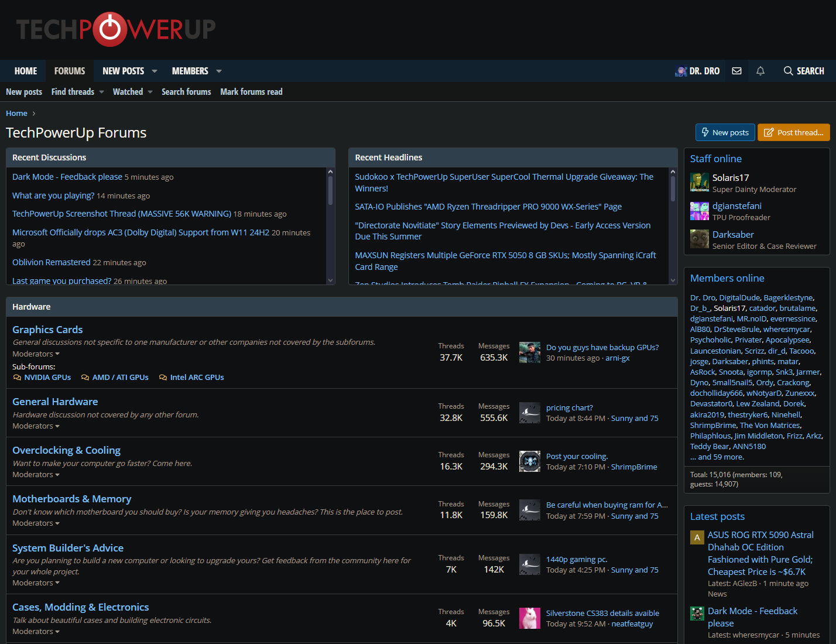Click '... and 59 more.' members link
Viewport: 836px width, 644px height.
(717, 457)
